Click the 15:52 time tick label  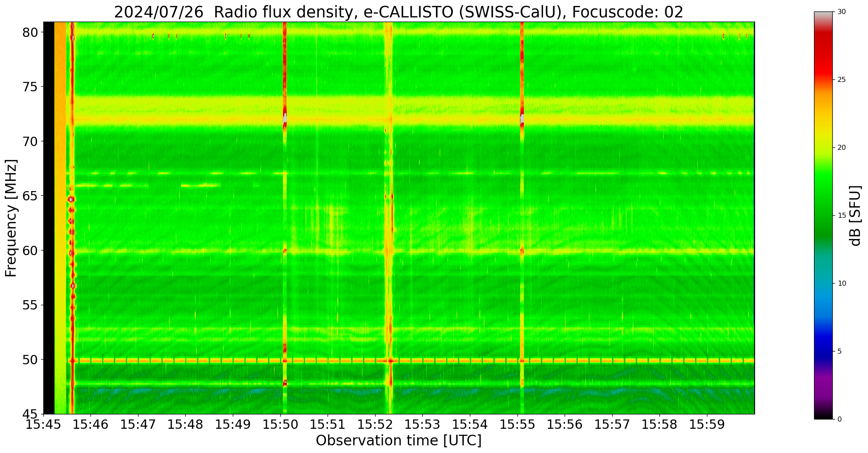pos(375,425)
